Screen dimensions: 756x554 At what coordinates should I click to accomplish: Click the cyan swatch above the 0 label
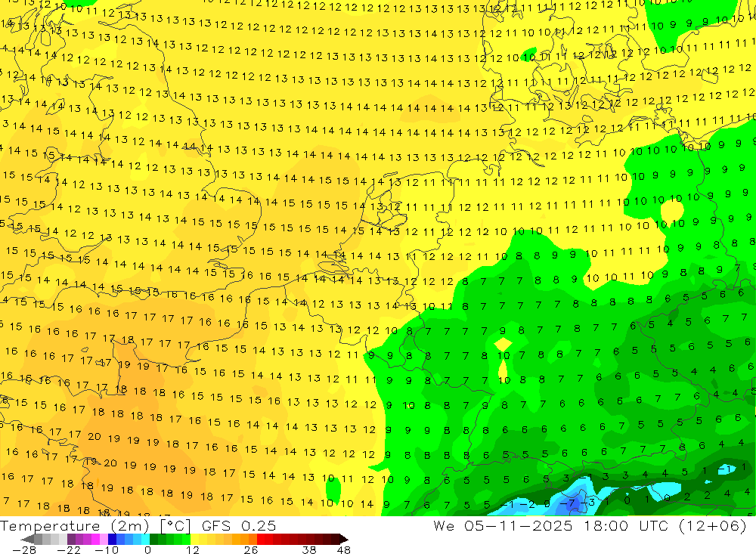coord(145,539)
